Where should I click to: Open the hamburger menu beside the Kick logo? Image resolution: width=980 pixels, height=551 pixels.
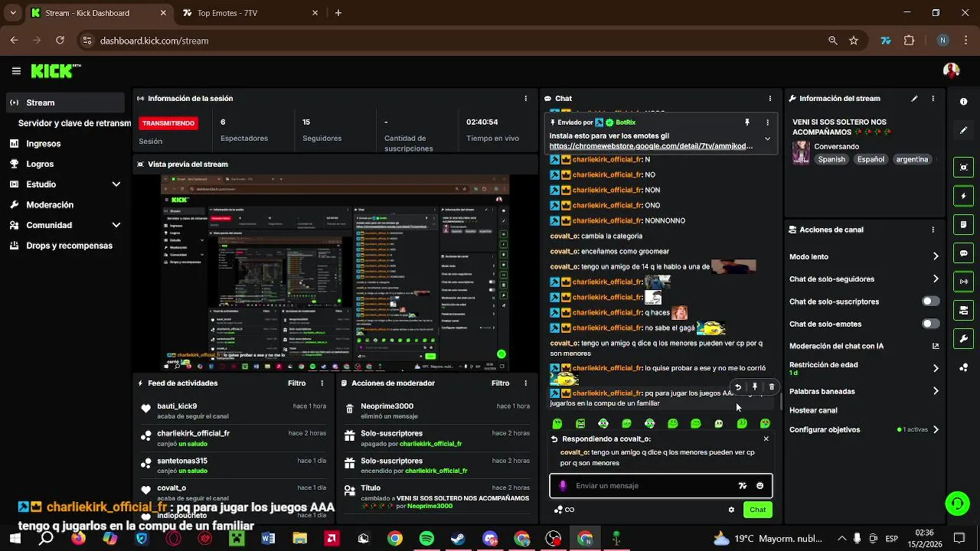[x=16, y=71]
